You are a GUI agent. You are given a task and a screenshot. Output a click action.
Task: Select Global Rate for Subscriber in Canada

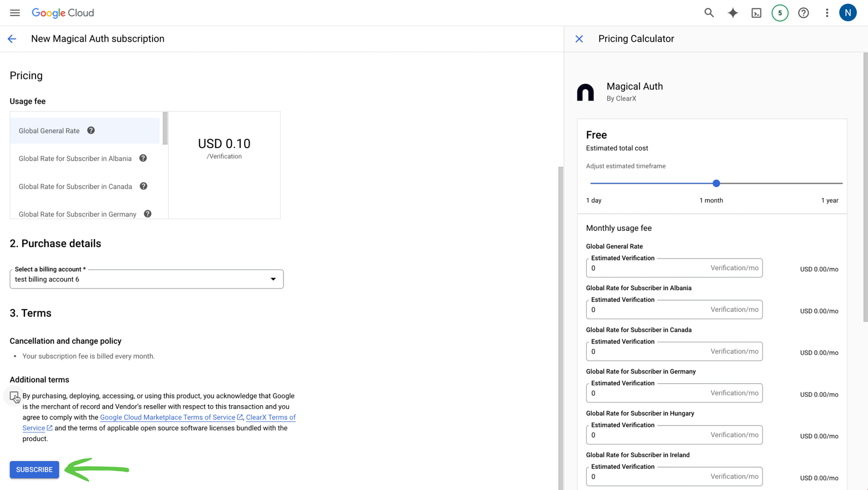[x=85, y=186]
